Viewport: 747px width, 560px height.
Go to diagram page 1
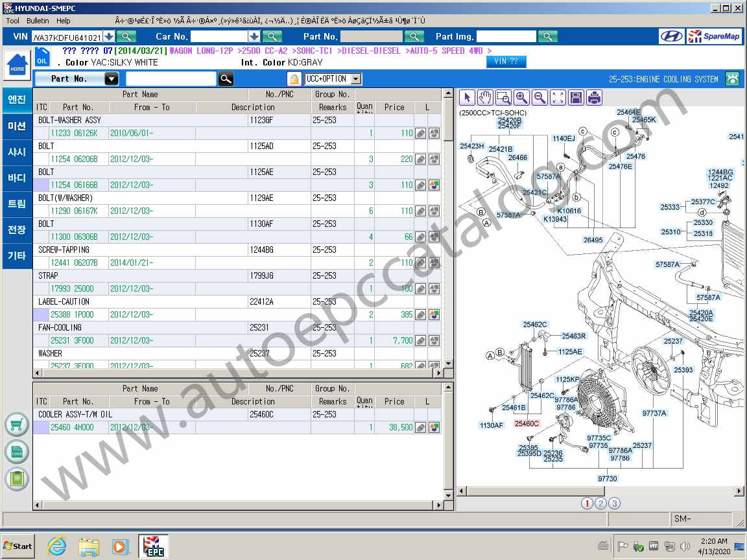[x=587, y=504]
